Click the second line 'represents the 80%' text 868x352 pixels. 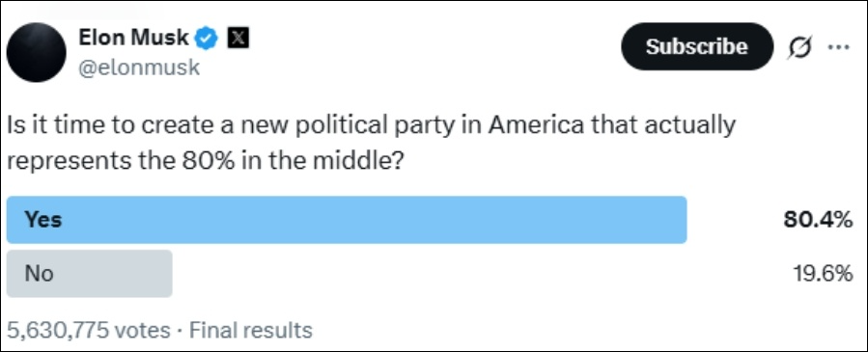tap(205, 160)
